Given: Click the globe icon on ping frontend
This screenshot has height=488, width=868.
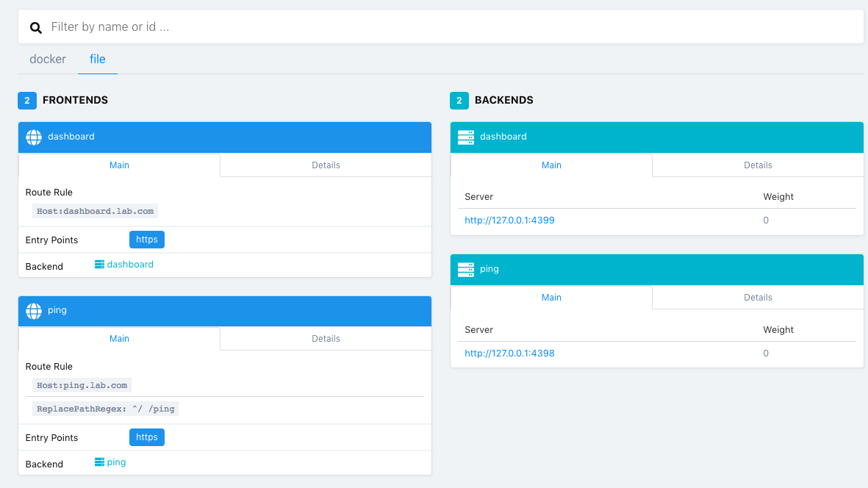Looking at the screenshot, I should coord(34,311).
